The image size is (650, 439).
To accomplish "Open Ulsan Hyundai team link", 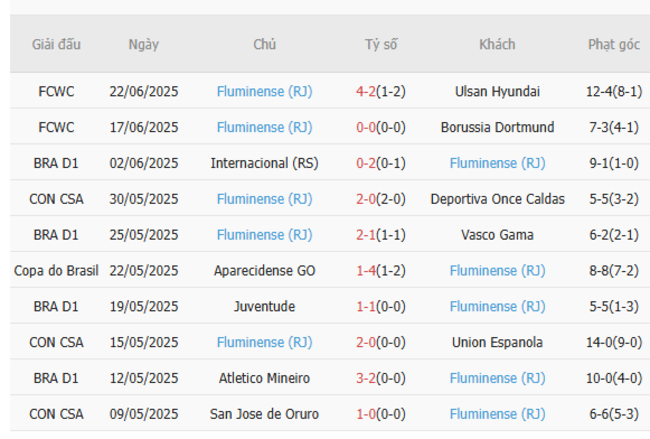I will [497, 91].
